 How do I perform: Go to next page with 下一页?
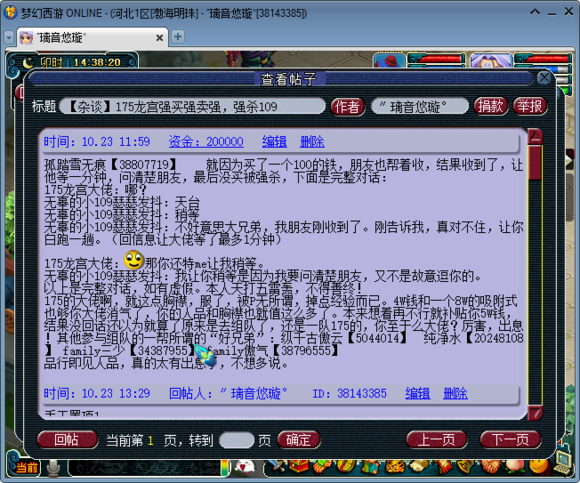[510, 440]
